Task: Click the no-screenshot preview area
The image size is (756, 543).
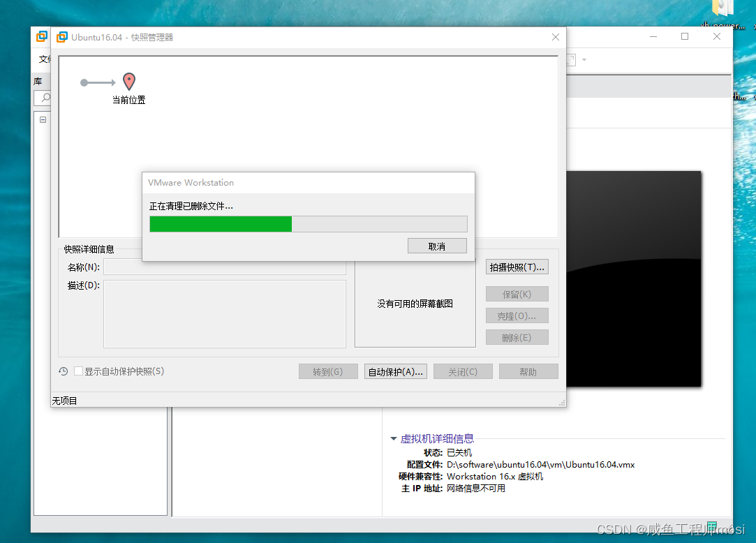Action: coord(415,304)
